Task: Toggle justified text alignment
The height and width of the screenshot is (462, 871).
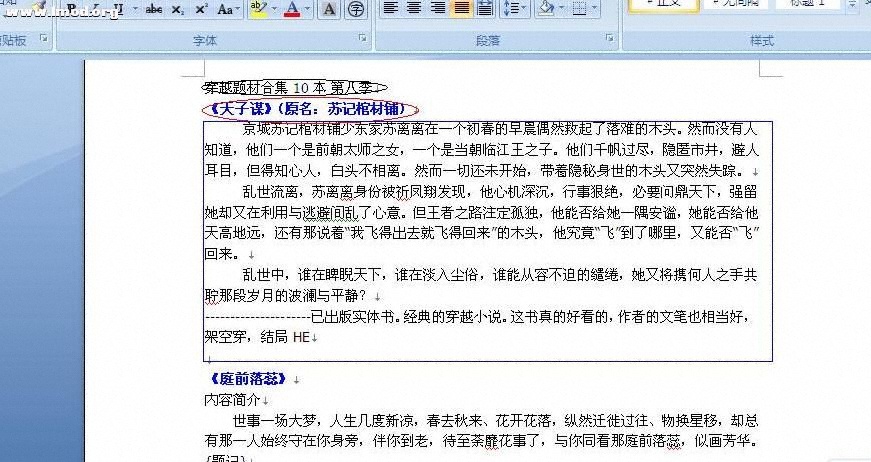Action: point(461,8)
